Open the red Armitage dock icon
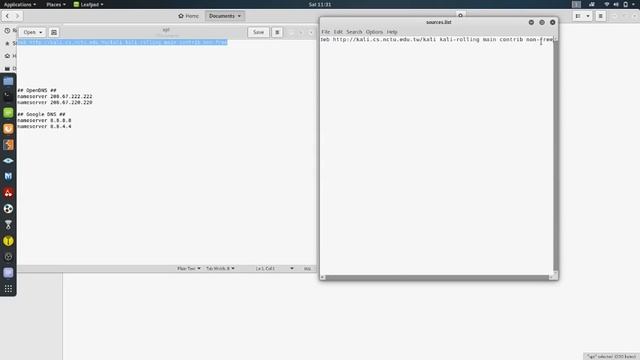 (8, 193)
